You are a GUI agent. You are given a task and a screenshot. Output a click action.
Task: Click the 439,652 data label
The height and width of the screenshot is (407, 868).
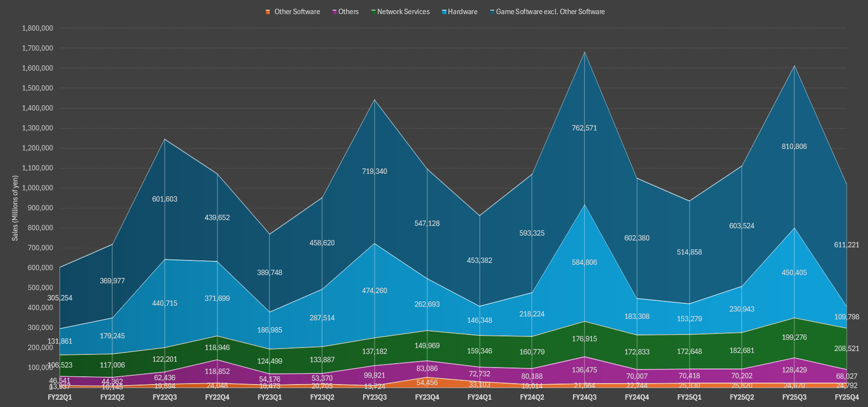pos(217,218)
